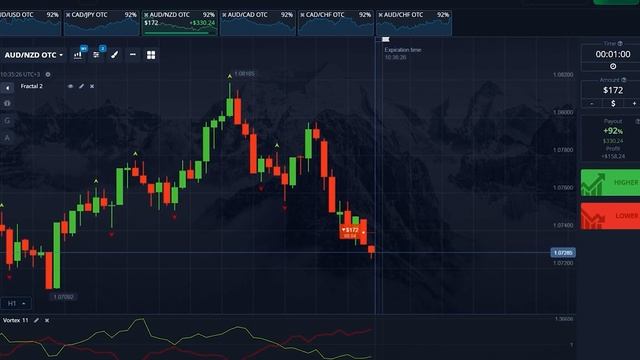Viewport: 640px width, 360px height.
Task: Switch to the CAD/JPY OTC tab
Action: point(102,23)
